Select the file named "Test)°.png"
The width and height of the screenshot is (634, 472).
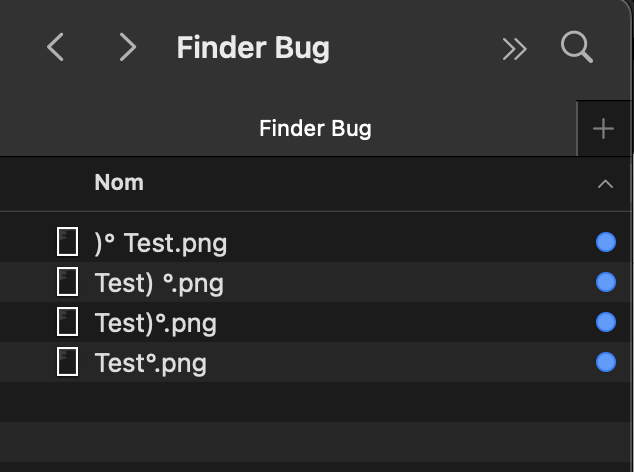click(155, 323)
